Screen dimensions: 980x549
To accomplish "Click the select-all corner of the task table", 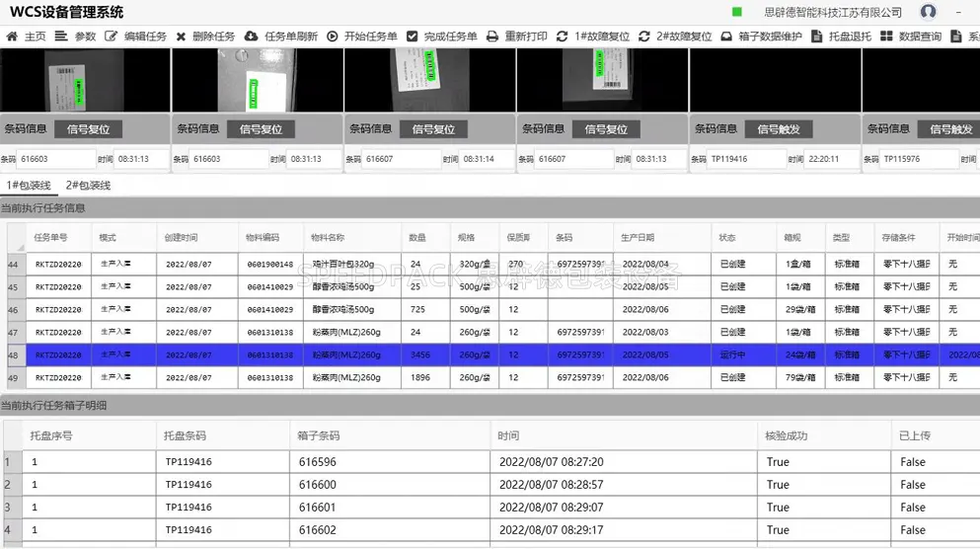I will coord(16,238).
